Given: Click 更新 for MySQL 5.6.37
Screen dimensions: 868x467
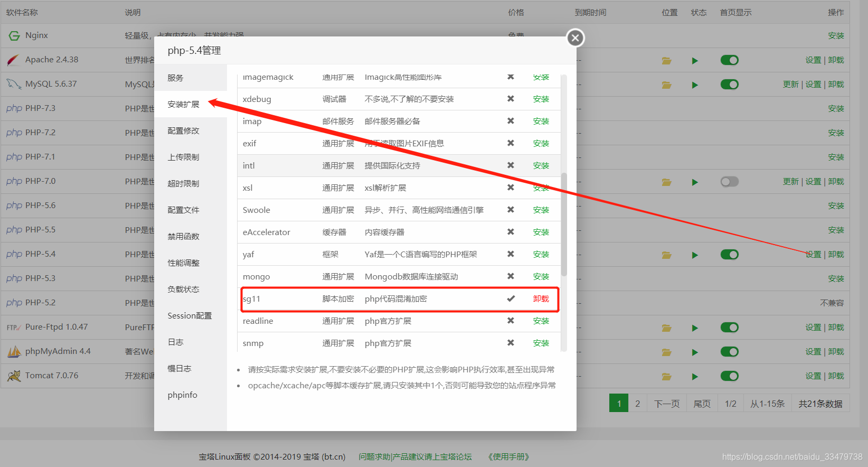Looking at the screenshot, I should [x=791, y=84].
